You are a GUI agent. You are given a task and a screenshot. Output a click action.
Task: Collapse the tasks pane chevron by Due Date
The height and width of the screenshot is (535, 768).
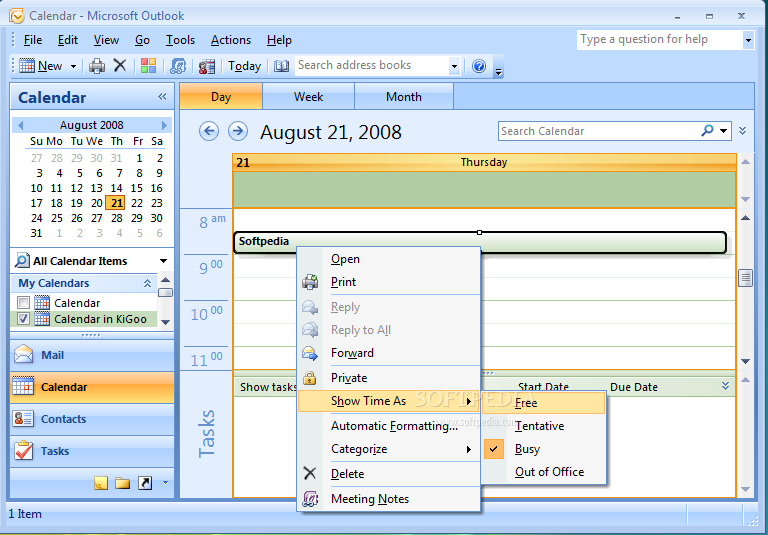tap(725, 386)
